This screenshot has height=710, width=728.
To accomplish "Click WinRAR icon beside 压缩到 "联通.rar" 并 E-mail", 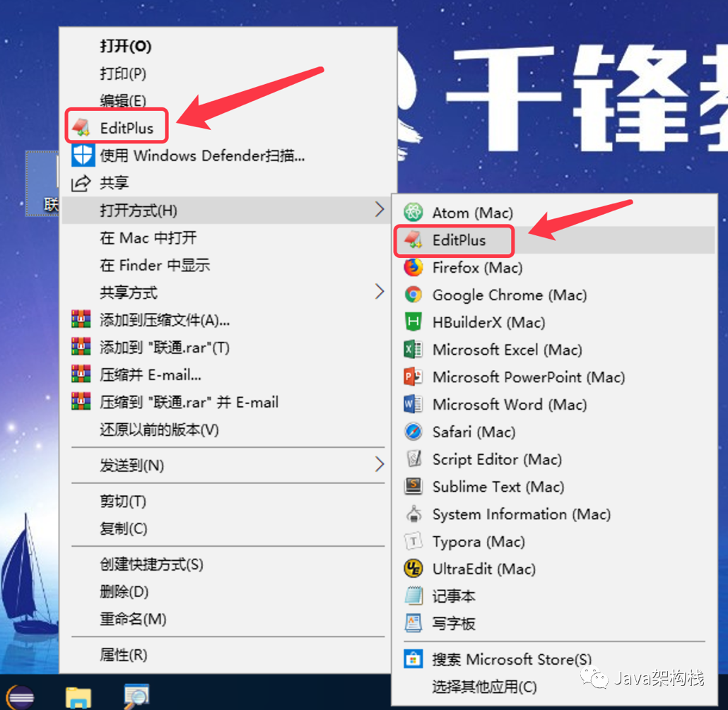I will click(x=81, y=401).
